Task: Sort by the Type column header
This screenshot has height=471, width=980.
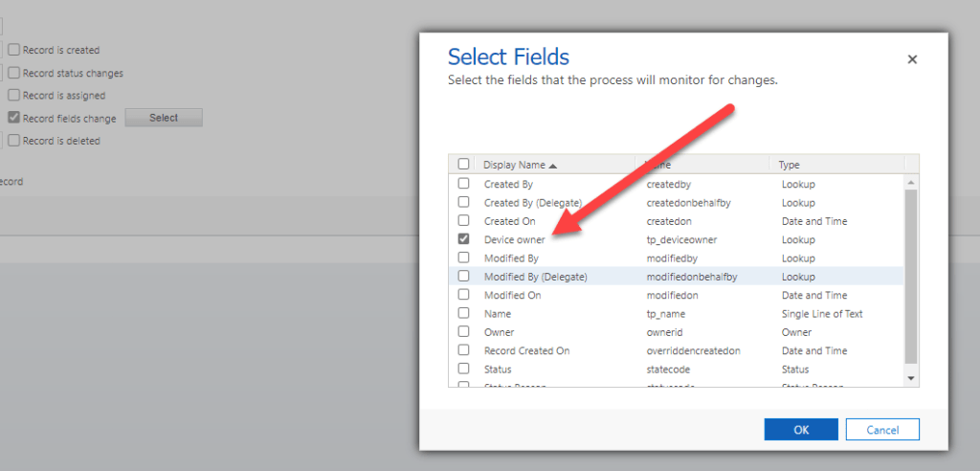Action: (x=790, y=165)
